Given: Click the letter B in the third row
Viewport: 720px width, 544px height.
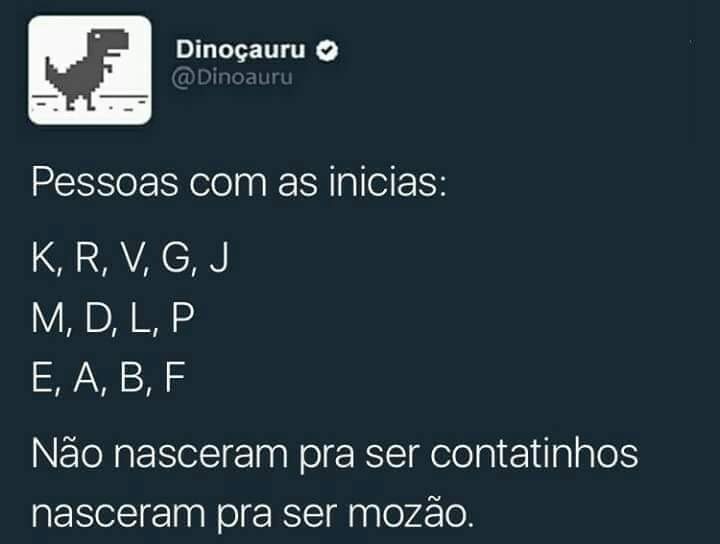Looking at the screenshot, I should pos(132,377).
